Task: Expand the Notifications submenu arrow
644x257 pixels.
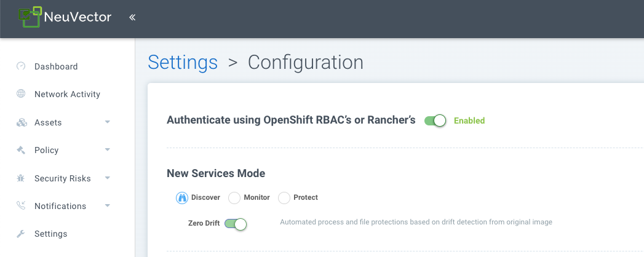Action: (x=108, y=206)
